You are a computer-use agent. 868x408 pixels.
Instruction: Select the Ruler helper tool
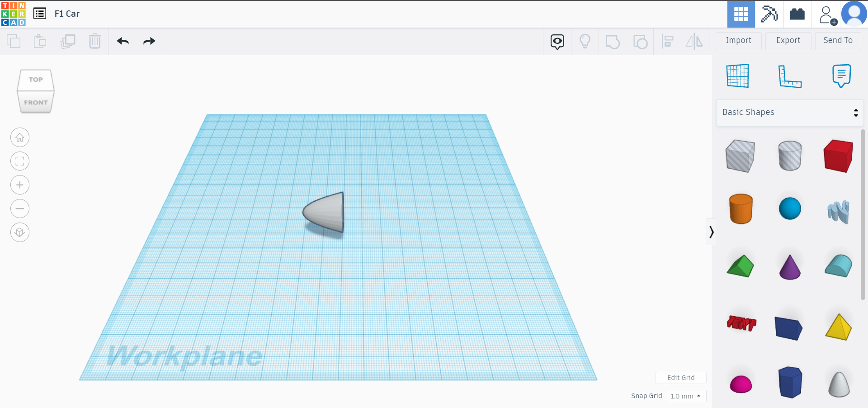click(790, 76)
